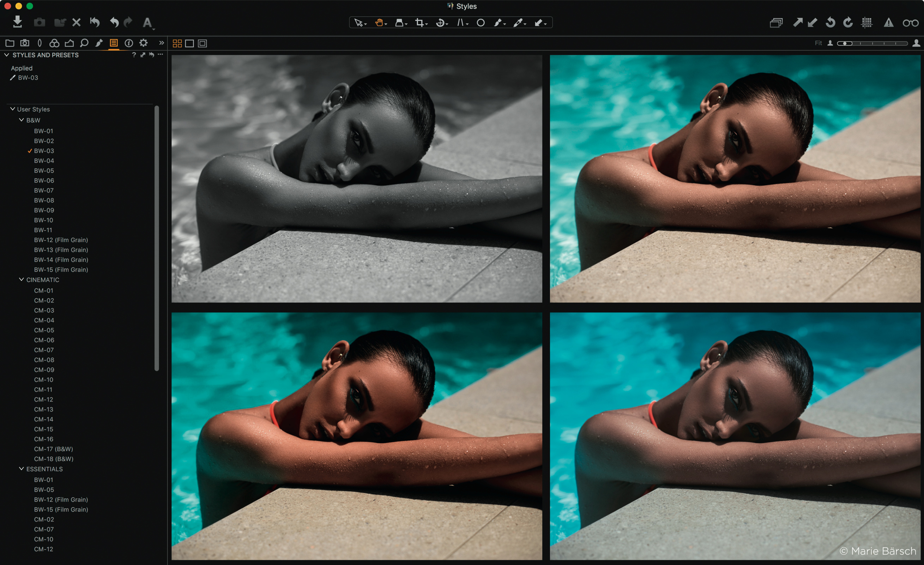This screenshot has width=924, height=565.
Task: Select the Crop tool
Action: [x=419, y=23]
